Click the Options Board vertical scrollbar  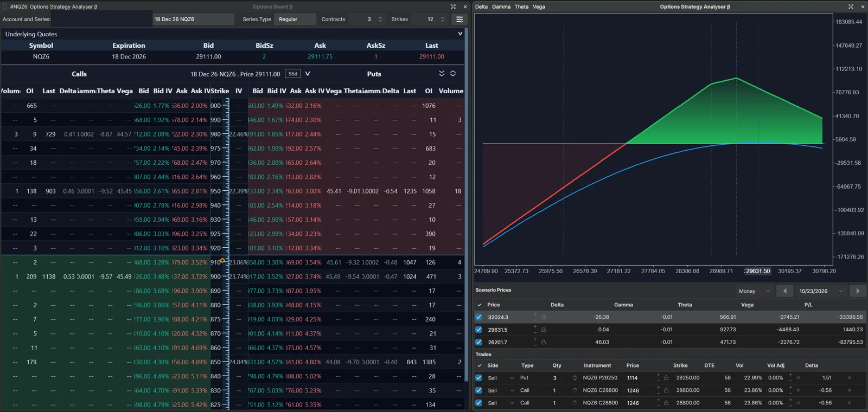tap(466, 206)
